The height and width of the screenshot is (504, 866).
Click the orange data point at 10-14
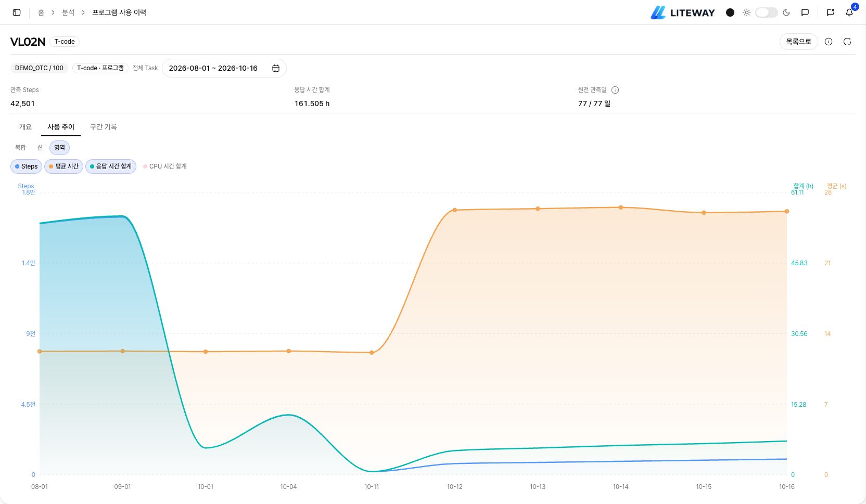pyautogui.click(x=621, y=208)
